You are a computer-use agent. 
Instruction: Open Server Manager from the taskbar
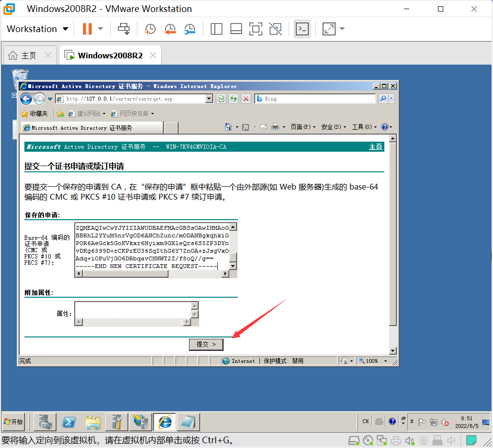(x=45, y=422)
